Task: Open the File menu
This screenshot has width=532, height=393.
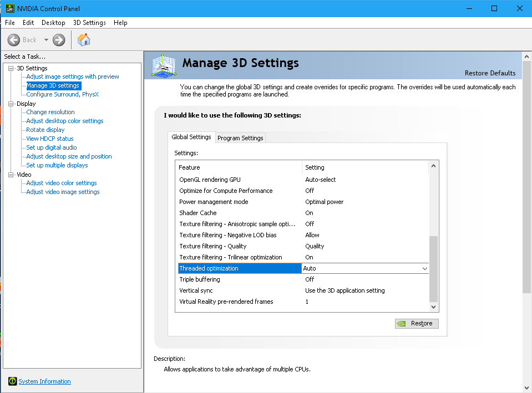Action: [x=10, y=23]
